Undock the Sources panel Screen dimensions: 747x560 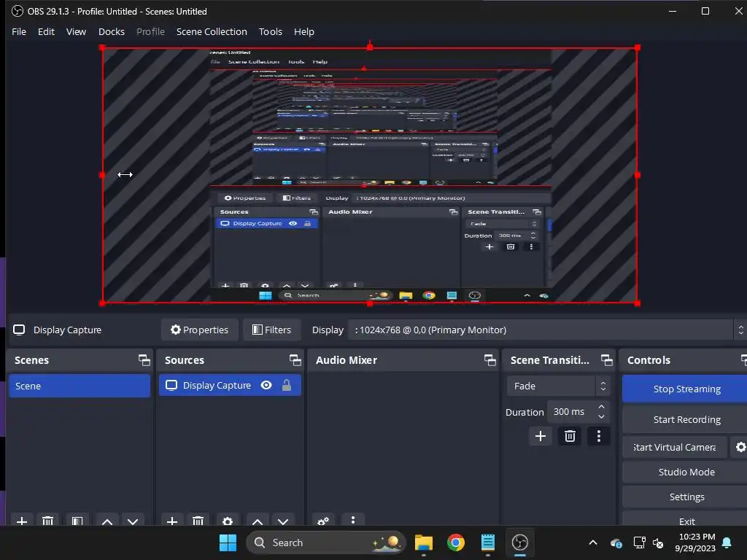(295, 360)
